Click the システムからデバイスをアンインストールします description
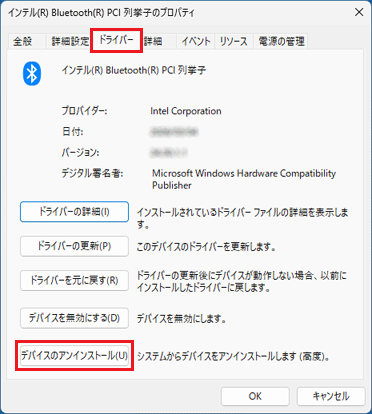The width and height of the screenshot is (372, 414). coord(233,356)
